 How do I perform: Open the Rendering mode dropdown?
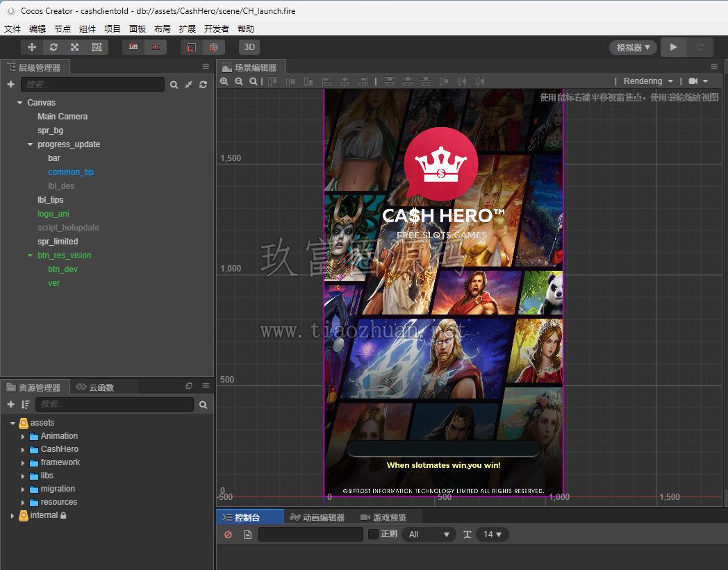(x=648, y=81)
